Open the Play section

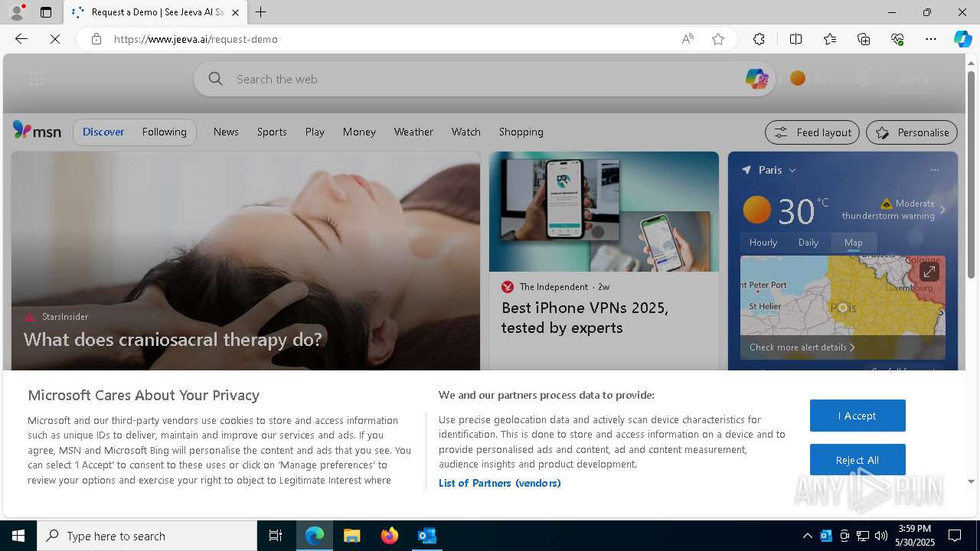click(x=315, y=132)
